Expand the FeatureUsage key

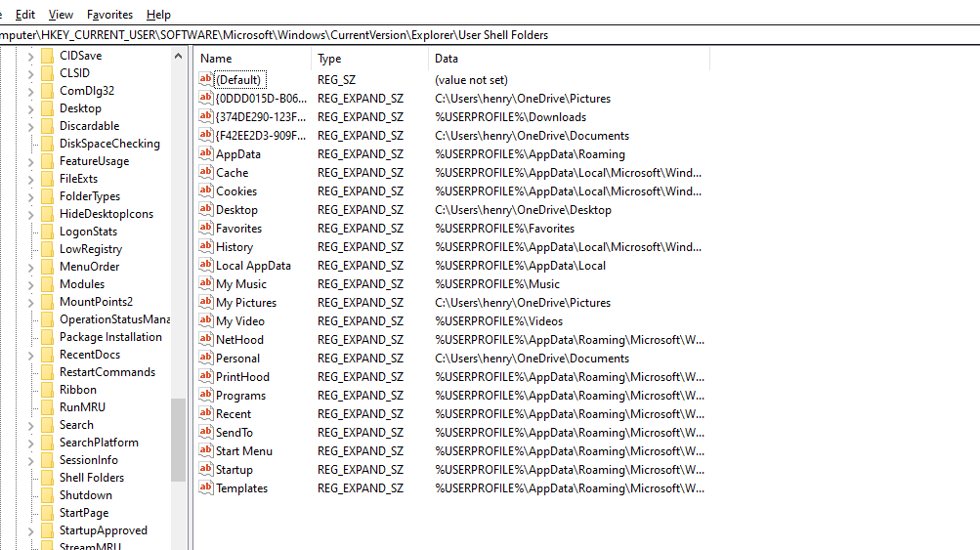[30, 161]
